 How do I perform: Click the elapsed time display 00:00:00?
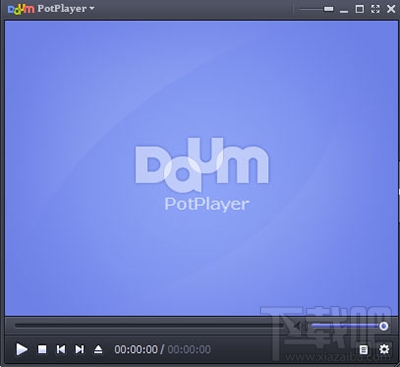click(136, 349)
